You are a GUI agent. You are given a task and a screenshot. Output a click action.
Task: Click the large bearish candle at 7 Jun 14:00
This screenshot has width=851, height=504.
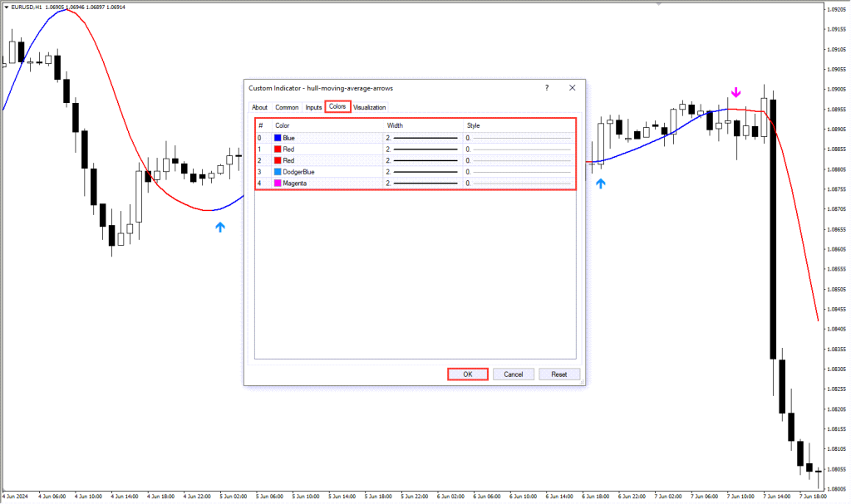click(x=773, y=229)
